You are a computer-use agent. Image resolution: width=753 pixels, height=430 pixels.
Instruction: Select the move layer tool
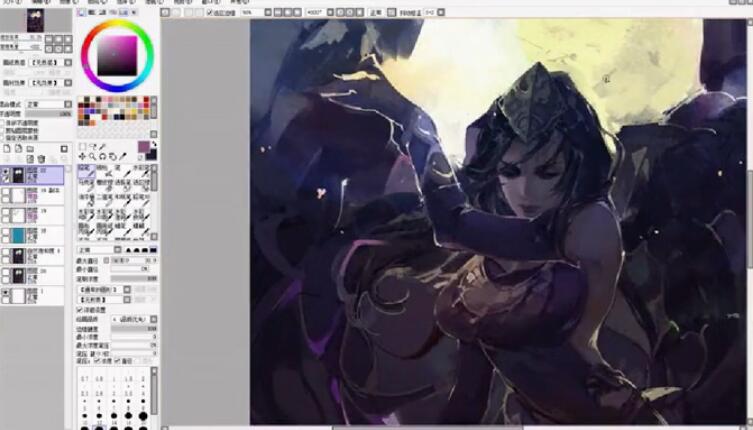point(82,157)
